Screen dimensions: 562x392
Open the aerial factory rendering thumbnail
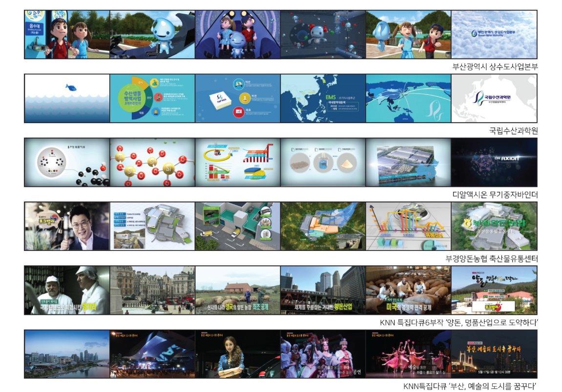point(408,163)
